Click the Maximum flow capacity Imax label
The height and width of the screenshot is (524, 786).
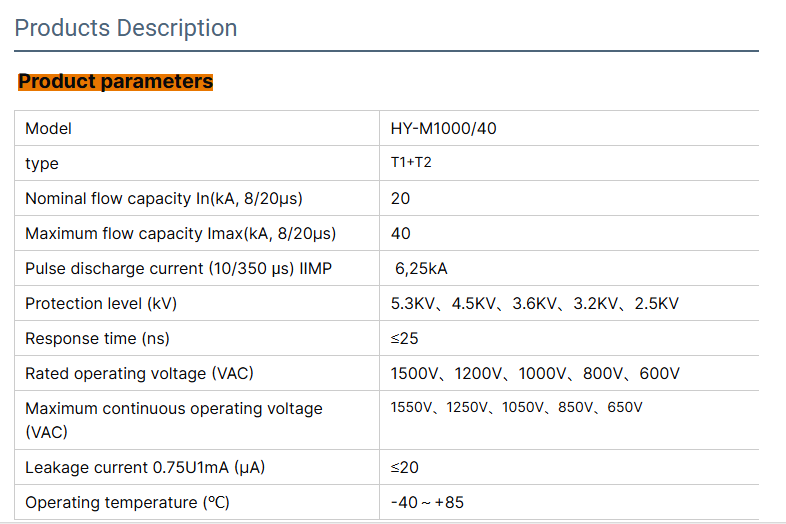coord(180,234)
